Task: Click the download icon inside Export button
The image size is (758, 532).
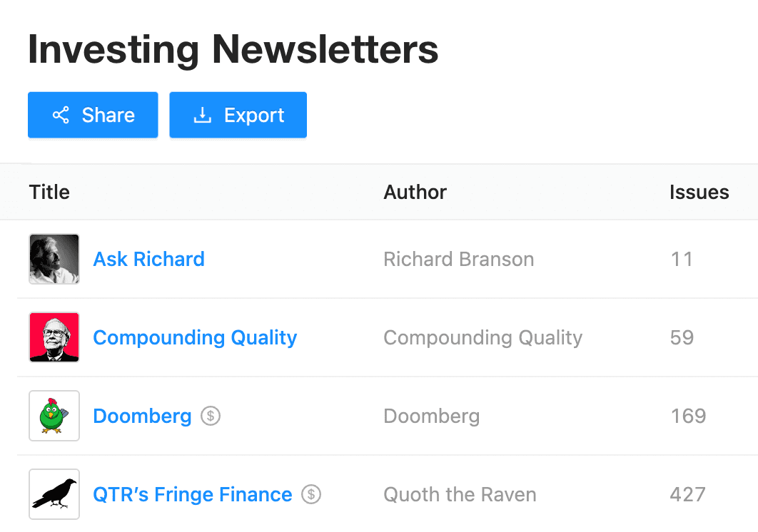Action: tap(203, 116)
